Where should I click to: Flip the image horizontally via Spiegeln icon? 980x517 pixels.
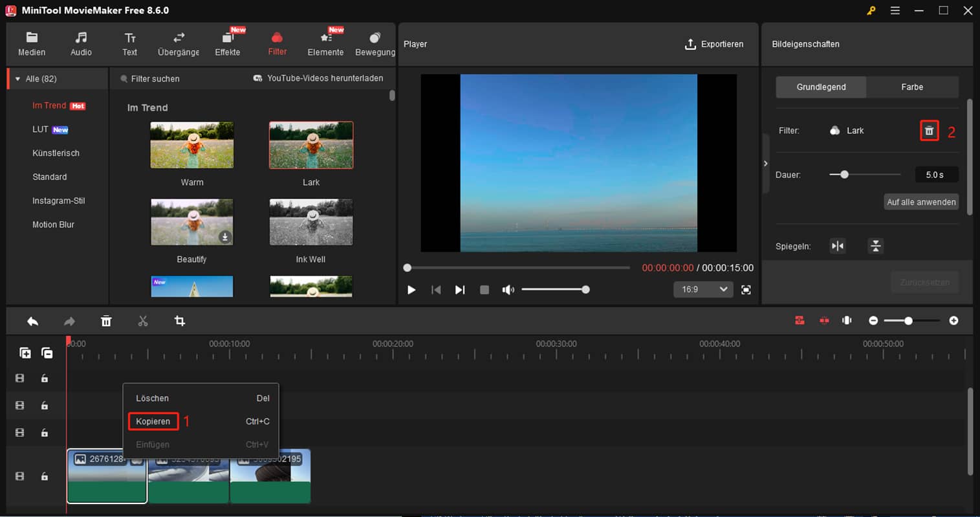[837, 246]
